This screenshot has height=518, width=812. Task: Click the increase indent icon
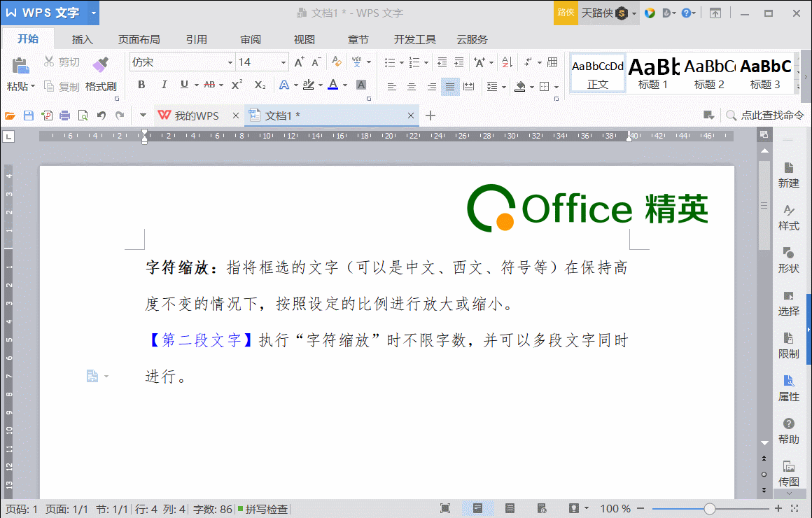[459, 62]
